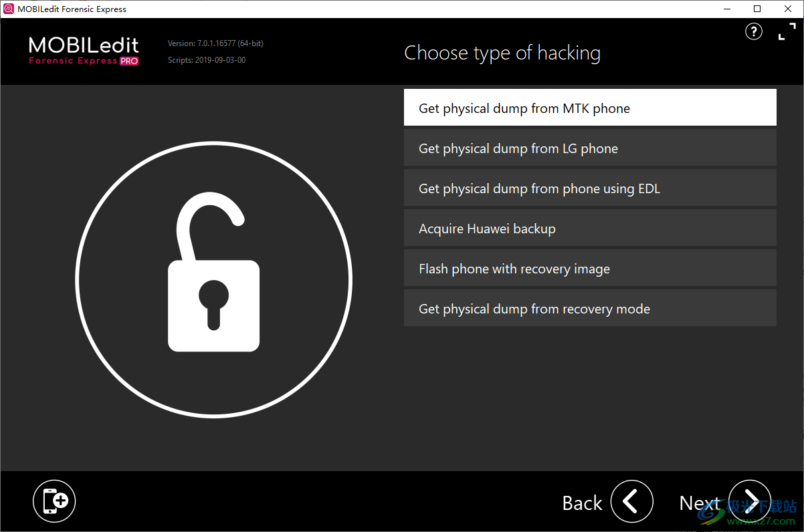Click the app icon in title bar
The image size is (804, 532).
[x=9, y=9]
